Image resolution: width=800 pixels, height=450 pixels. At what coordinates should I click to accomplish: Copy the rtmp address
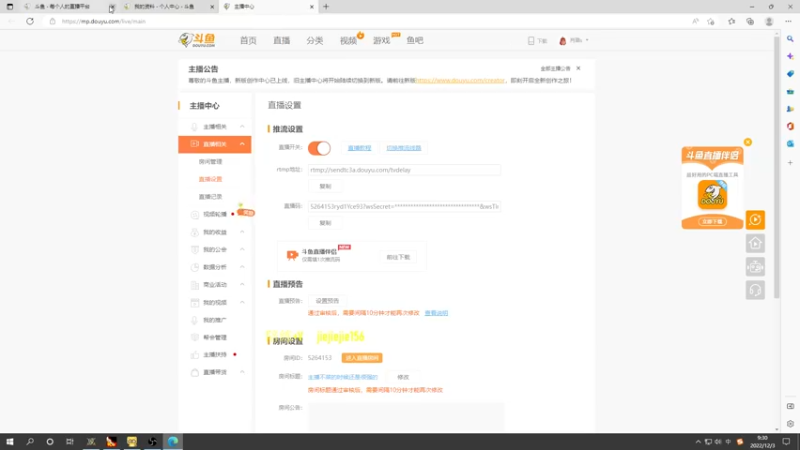click(325, 187)
